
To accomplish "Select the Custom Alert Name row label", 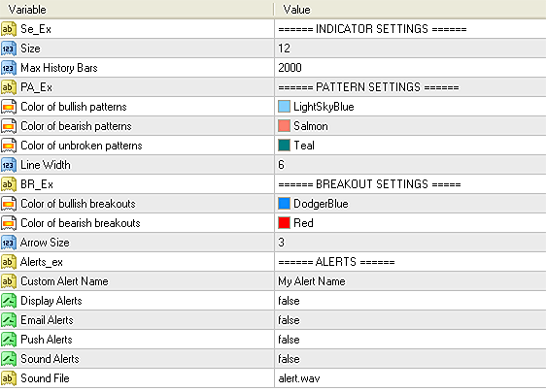I will (64, 281).
